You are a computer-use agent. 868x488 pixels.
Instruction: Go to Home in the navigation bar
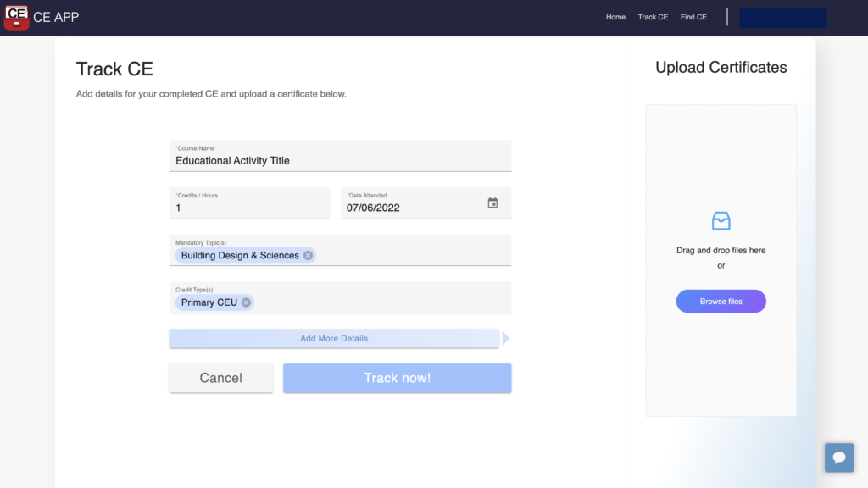pyautogui.click(x=615, y=17)
